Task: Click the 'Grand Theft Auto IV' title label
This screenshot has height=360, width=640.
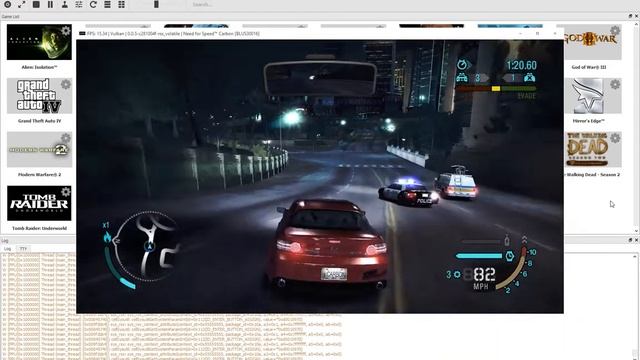Action: click(39, 121)
